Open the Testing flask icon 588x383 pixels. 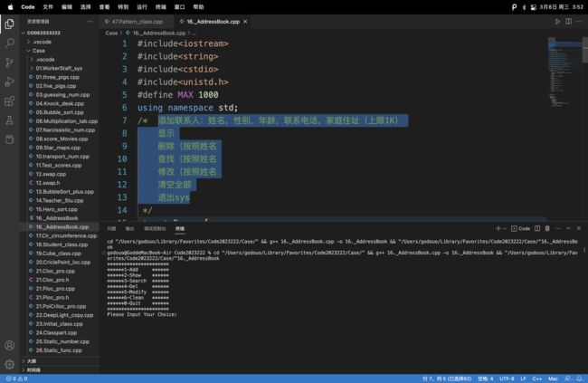pos(9,120)
